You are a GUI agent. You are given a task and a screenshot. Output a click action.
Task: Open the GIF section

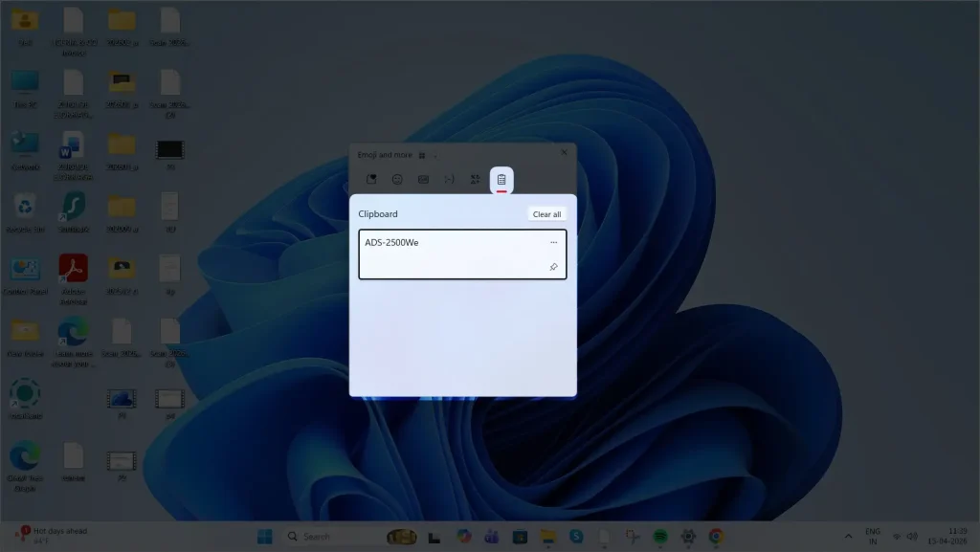(x=424, y=179)
